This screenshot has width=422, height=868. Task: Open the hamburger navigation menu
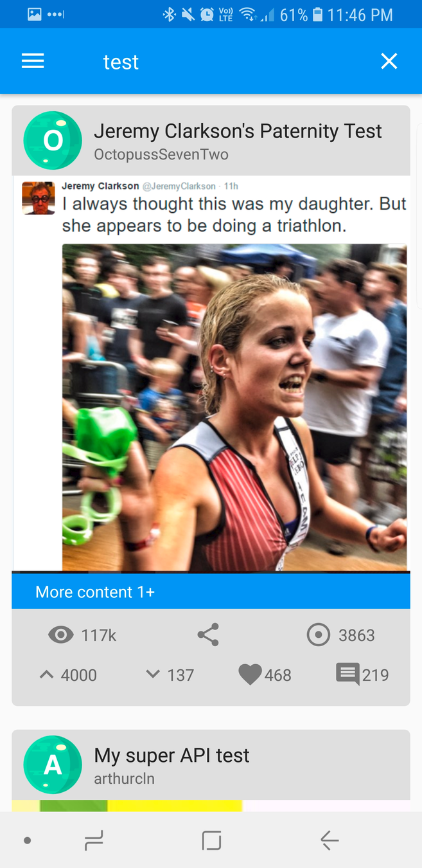[33, 61]
